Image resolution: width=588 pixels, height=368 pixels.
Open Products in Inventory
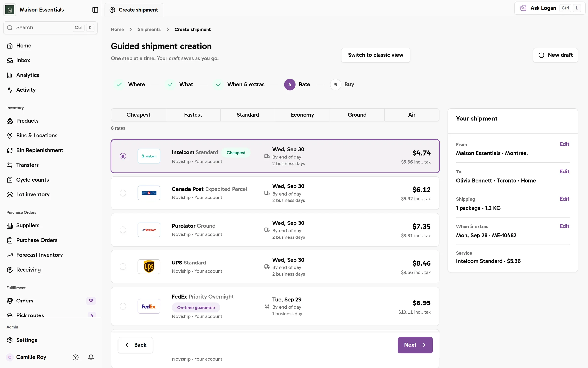tap(27, 121)
